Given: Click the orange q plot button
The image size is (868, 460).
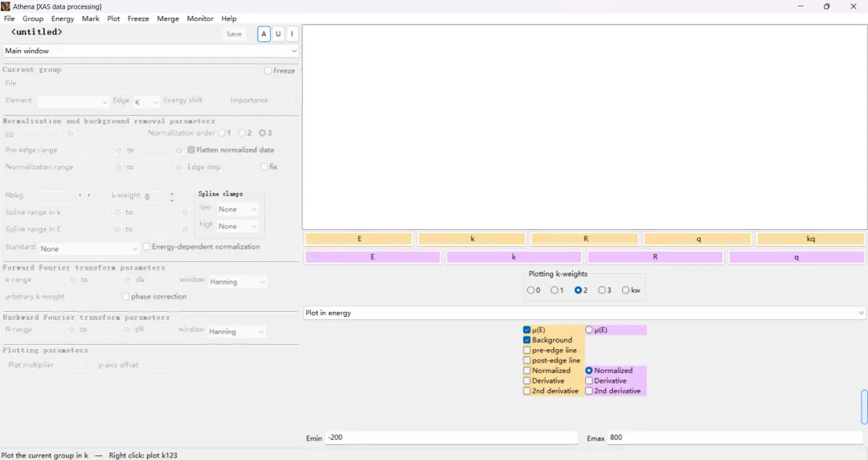Looking at the screenshot, I should 698,239.
